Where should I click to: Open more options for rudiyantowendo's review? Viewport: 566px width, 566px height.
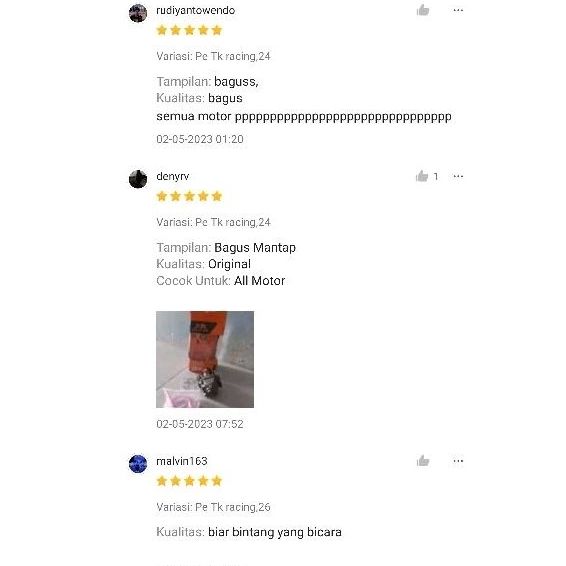458,10
